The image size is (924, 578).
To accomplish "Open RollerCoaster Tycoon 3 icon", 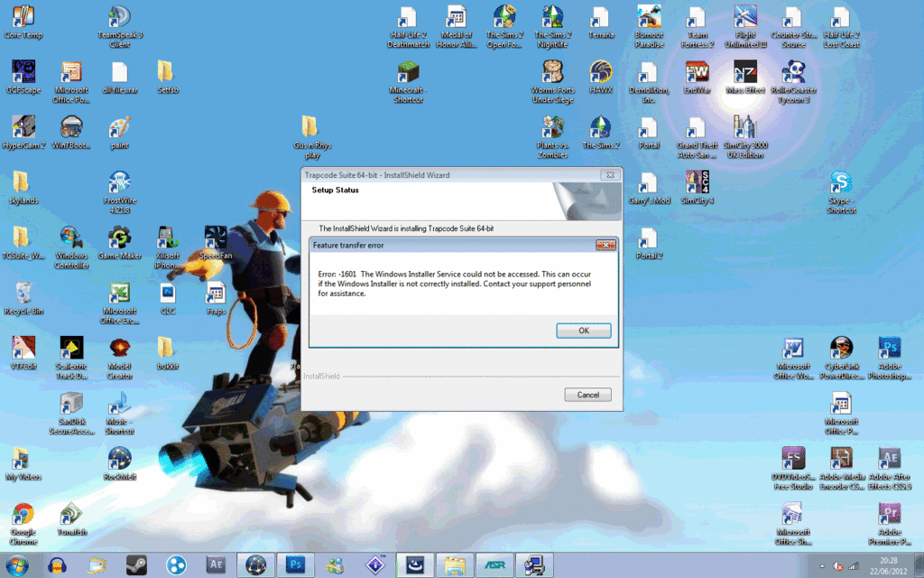I will 793,81.
